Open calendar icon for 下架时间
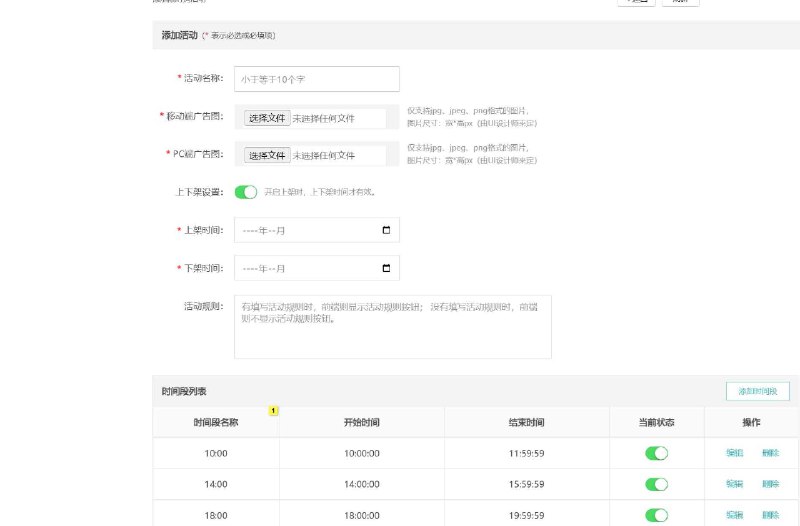The image size is (800, 526). 386,268
